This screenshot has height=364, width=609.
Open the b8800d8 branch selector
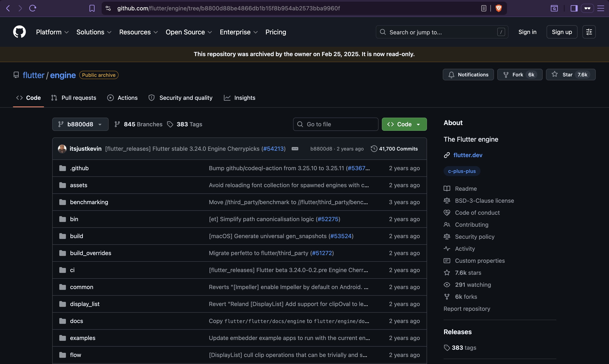click(80, 124)
